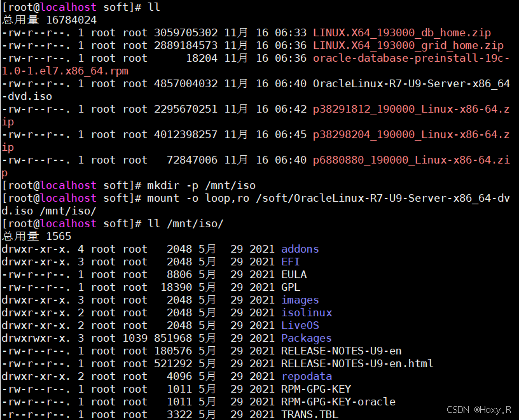Select the size 180576
Viewport: 519px width, 420px height.
tap(173, 351)
